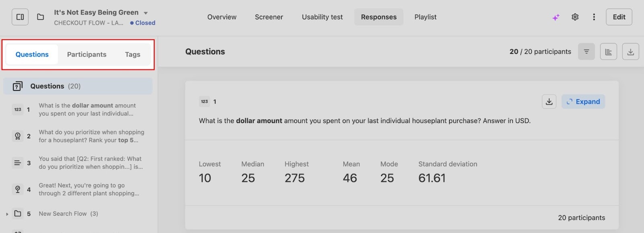Switch to the Tags tab
The width and height of the screenshot is (644, 233).
[132, 54]
